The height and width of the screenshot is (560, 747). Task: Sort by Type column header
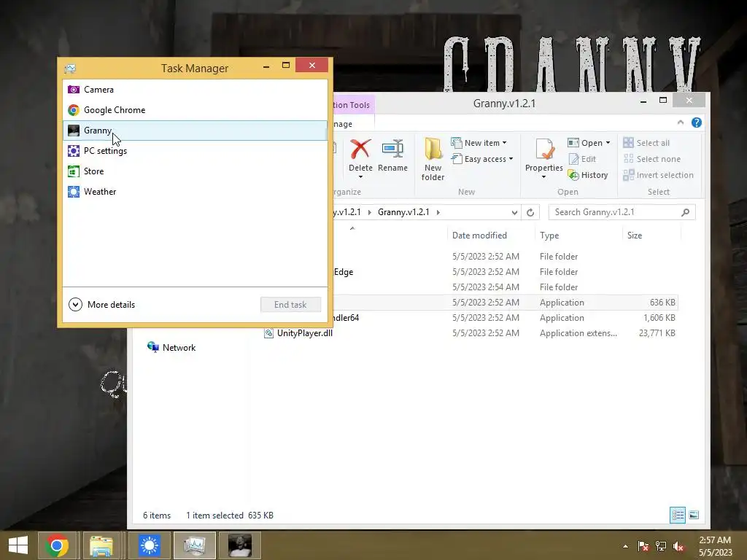549,236
